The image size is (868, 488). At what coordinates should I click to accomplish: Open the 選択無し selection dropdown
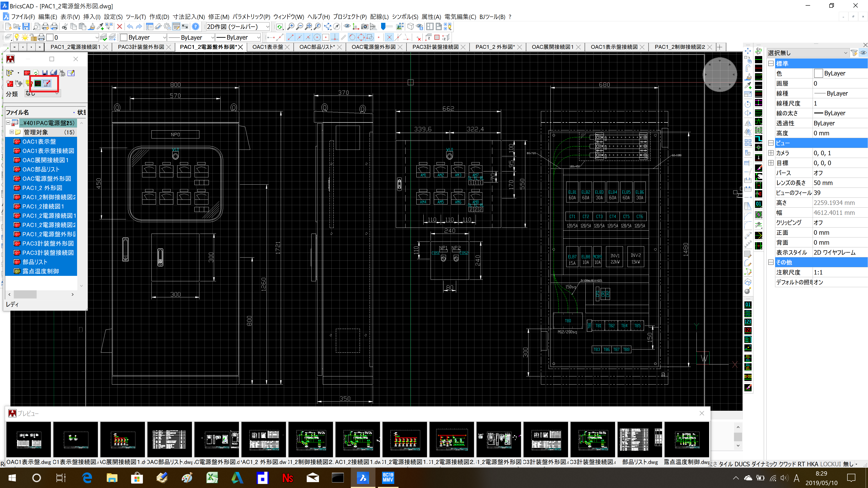coord(846,53)
